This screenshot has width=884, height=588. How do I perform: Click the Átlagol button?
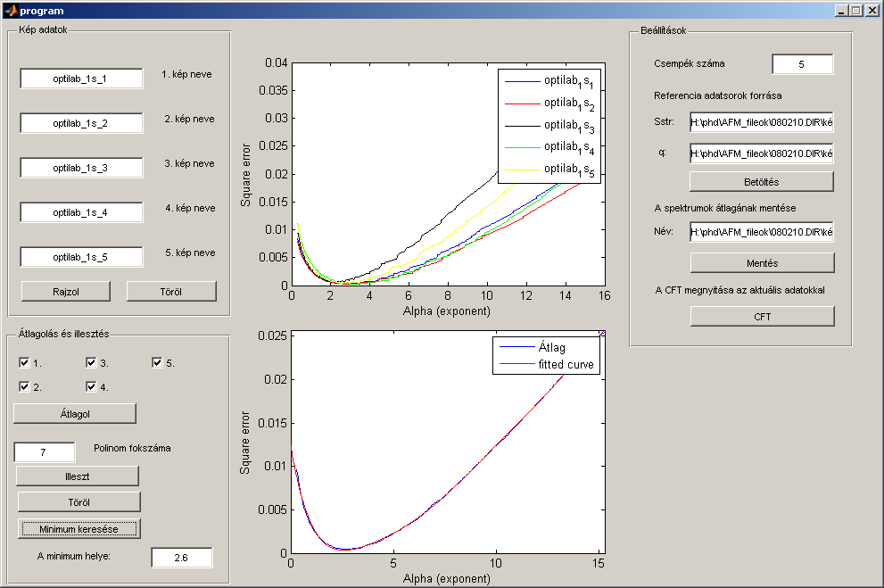75,413
